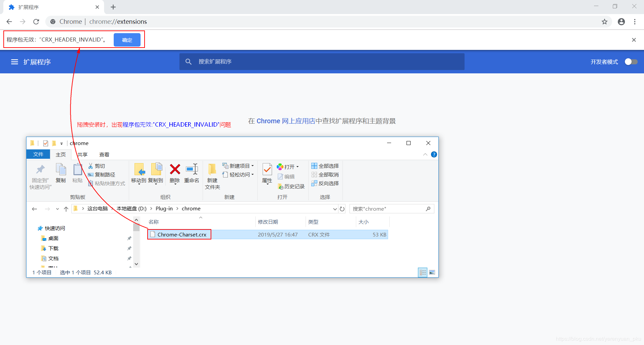Open 下载 in navigation pane

50,248
